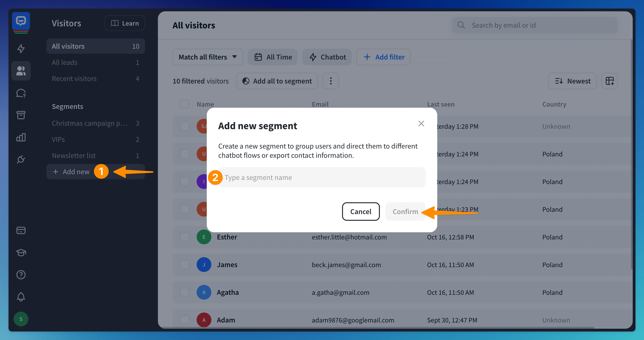The image size is (644, 340).
Task: Click the segment name input field
Action: [x=322, y=177]
